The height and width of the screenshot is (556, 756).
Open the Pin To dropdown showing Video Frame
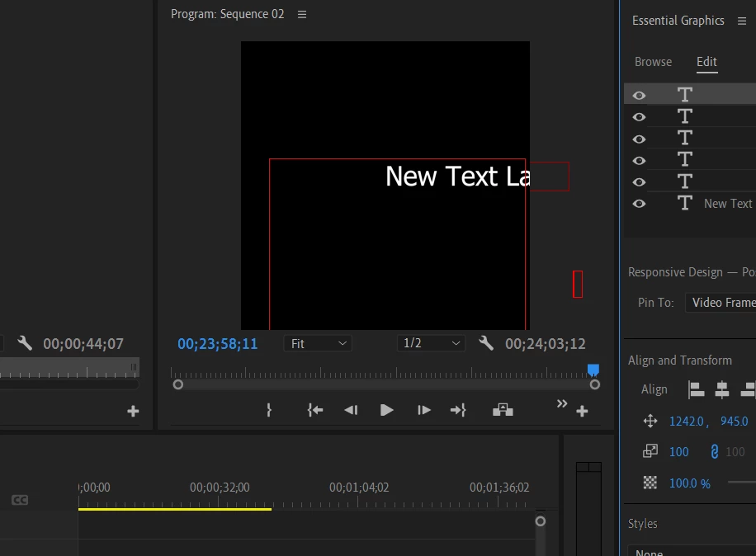pos(721,303)
